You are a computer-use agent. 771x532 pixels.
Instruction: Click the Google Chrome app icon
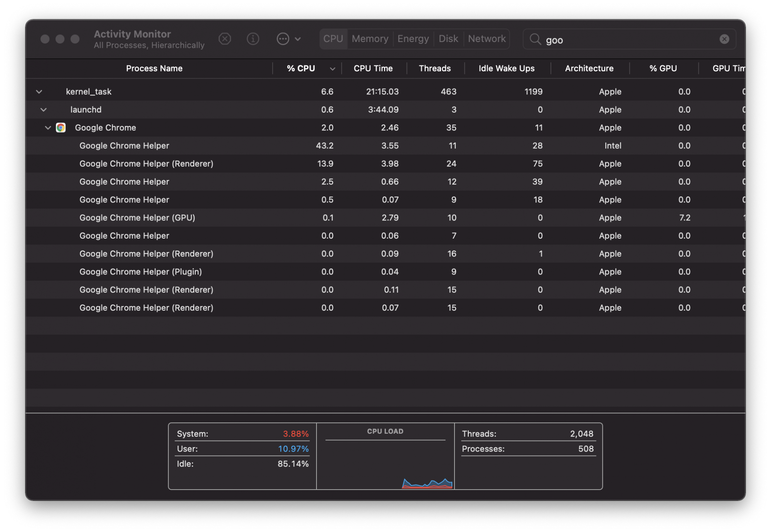point(61,128)
